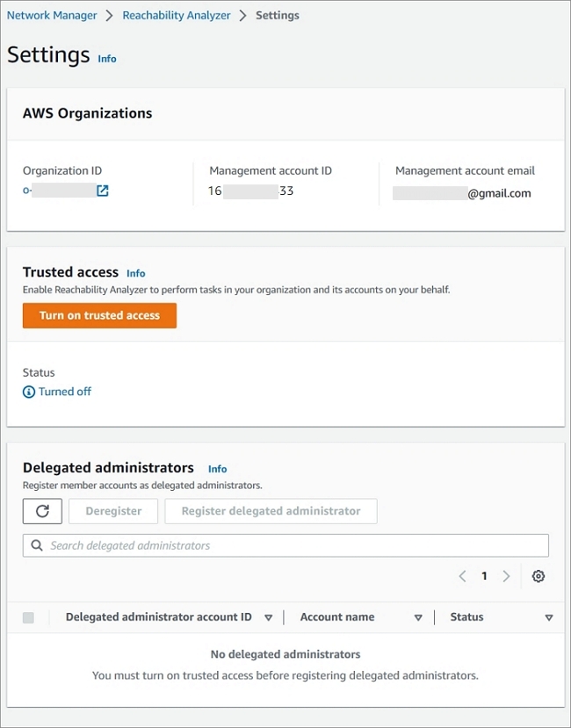571x728 pixels.
Task: Click page number 1 in pagination
Action: pyautogui.click(x=484, y=576)
